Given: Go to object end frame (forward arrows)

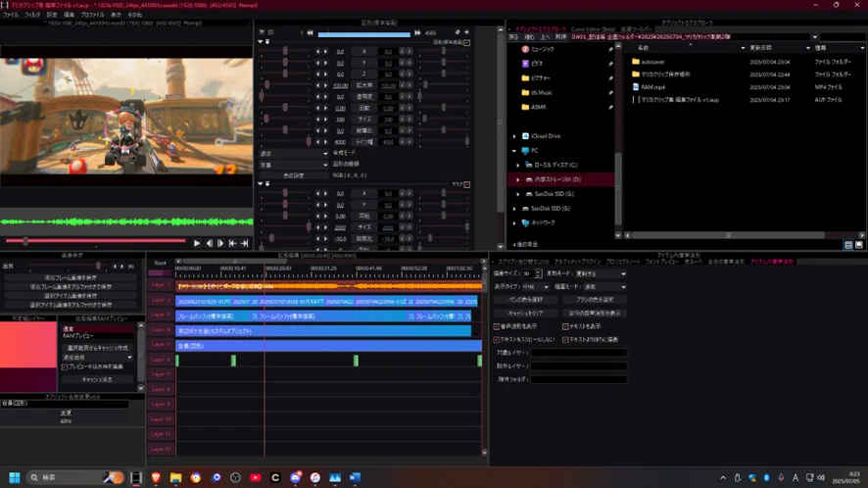Looking at the screenshot, I should [x=417, y=32].
